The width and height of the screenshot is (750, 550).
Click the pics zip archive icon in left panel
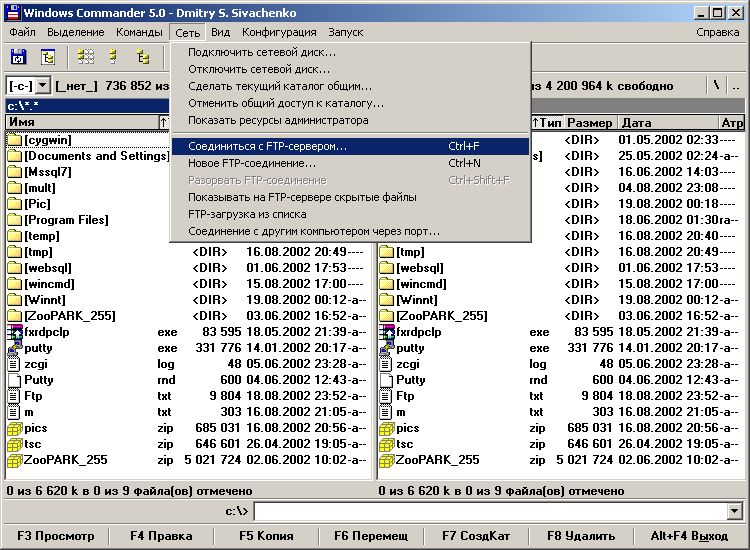[x=14, y=428]
